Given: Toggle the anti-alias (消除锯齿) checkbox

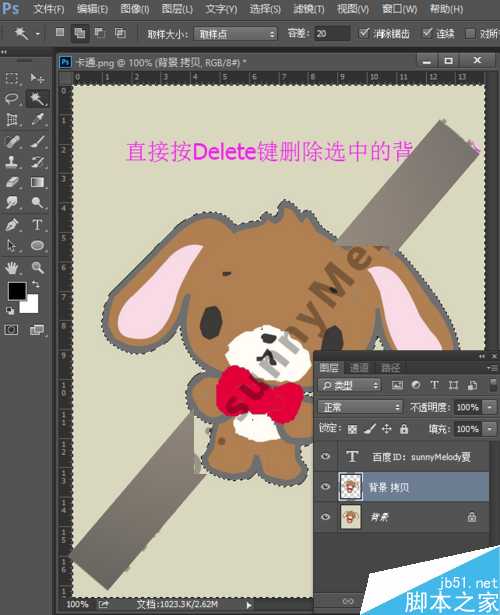Looking at the screenshot, I should (364, 33).
